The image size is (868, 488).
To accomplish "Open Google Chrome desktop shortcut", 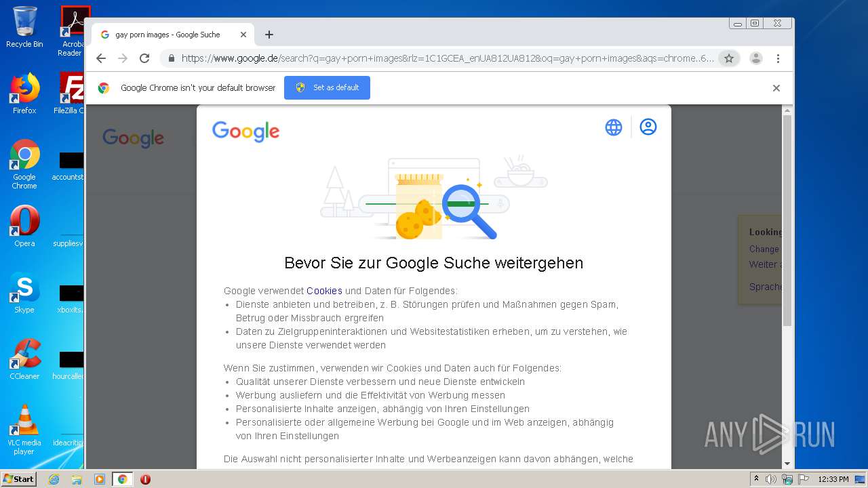I will [24, 164].
